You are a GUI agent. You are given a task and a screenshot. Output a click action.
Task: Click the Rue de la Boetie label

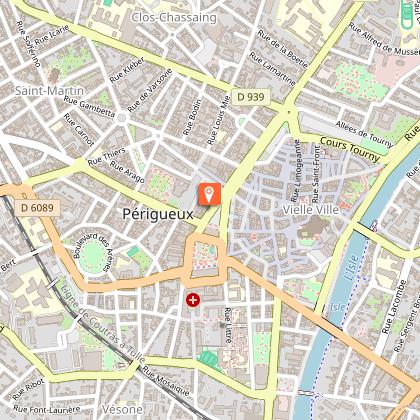click(283, 49)
